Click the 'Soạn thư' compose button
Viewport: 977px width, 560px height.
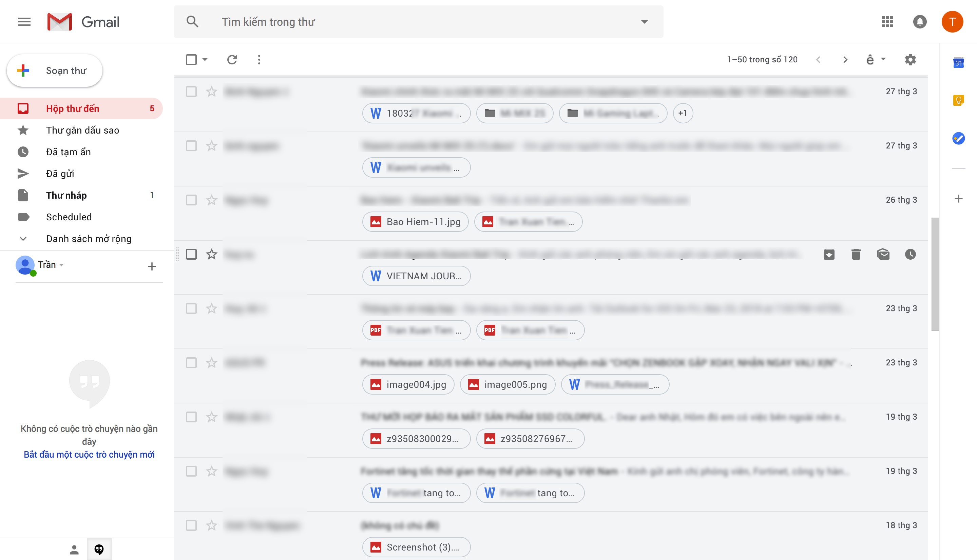(55, 70)
